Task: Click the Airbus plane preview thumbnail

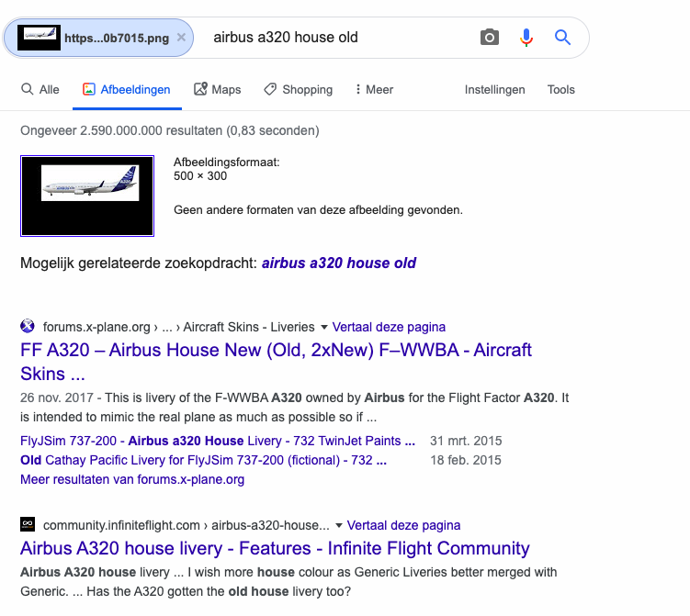Action: (87, 196)
